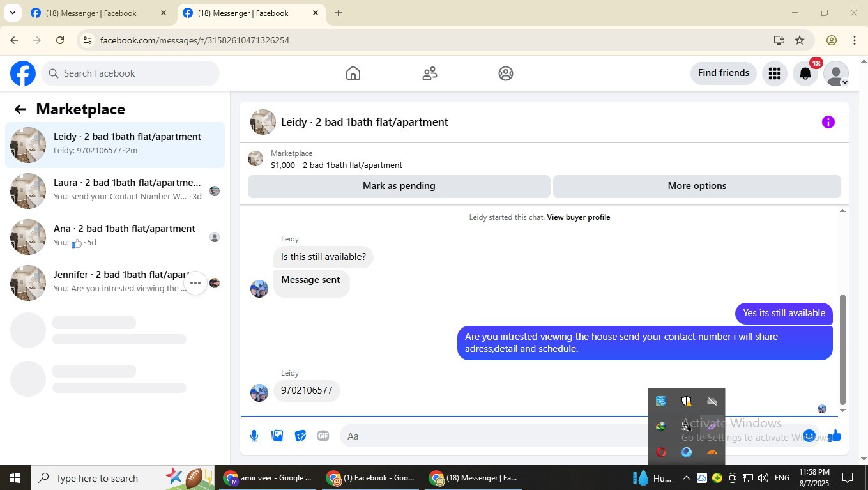Viewport: 868px width, 490px height.
Task: Click the chat vertical scrollbar thumb
Action: tap(842, 349)
